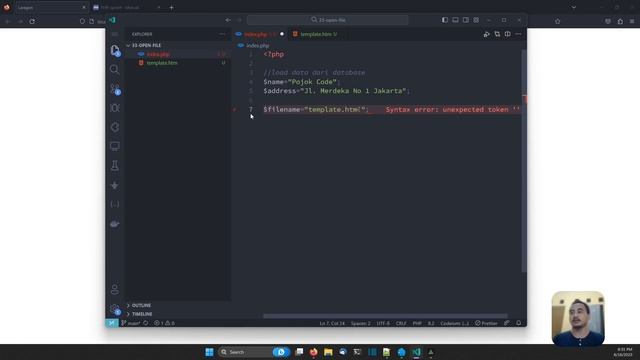Open the Explorer view in activity bar
Viewport: 640px width, 360px height.
pos(115,50)
